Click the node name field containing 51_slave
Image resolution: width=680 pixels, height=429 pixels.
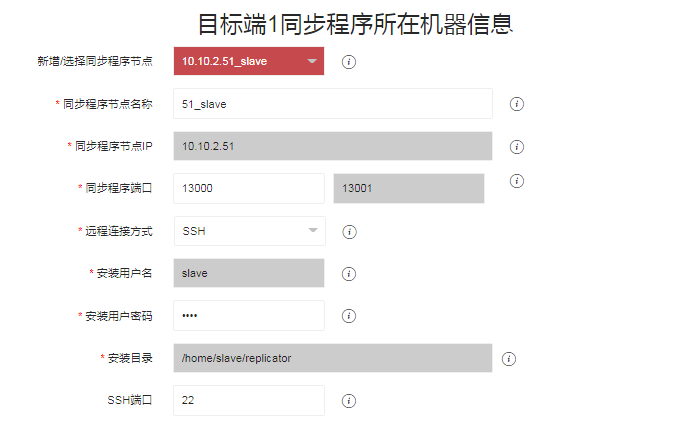(332, 104)
